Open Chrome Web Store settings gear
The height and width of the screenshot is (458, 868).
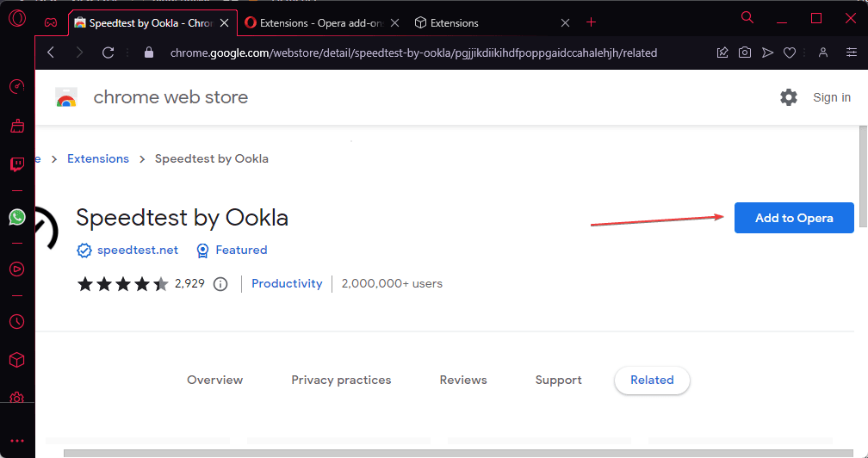click(x=788, y=97)
